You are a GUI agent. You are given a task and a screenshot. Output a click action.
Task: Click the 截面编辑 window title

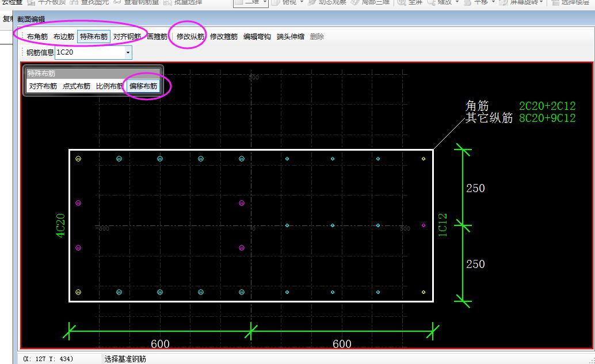pyautogui.click(x=31, y=19)
